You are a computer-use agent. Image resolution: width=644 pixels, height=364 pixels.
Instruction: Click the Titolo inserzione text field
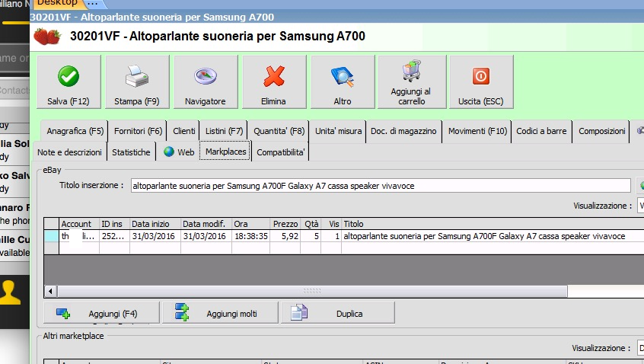[379, 186]
